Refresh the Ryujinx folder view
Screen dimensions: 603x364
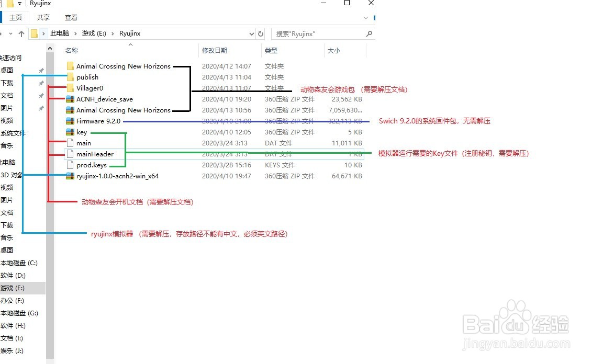261,33
